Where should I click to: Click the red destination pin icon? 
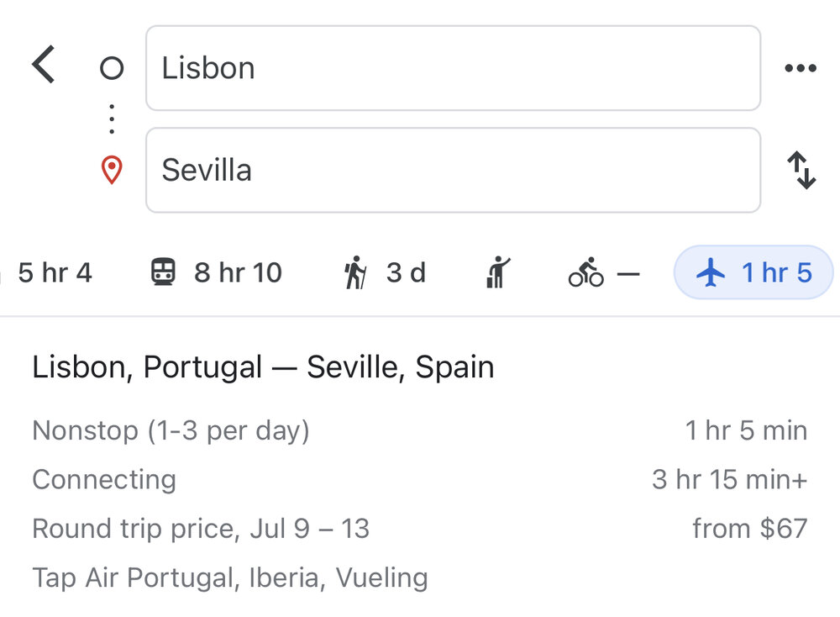coord(111,170)
